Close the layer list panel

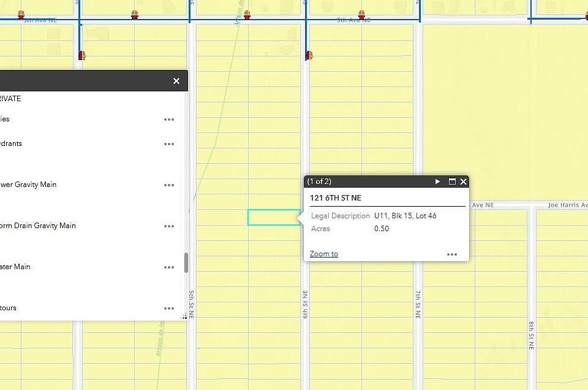176,81
